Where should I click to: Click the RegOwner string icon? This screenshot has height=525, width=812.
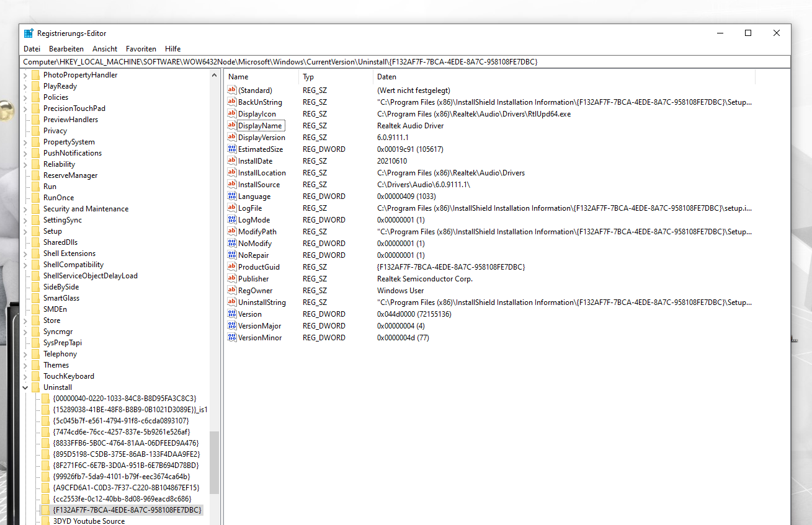(x=232, y=290)
